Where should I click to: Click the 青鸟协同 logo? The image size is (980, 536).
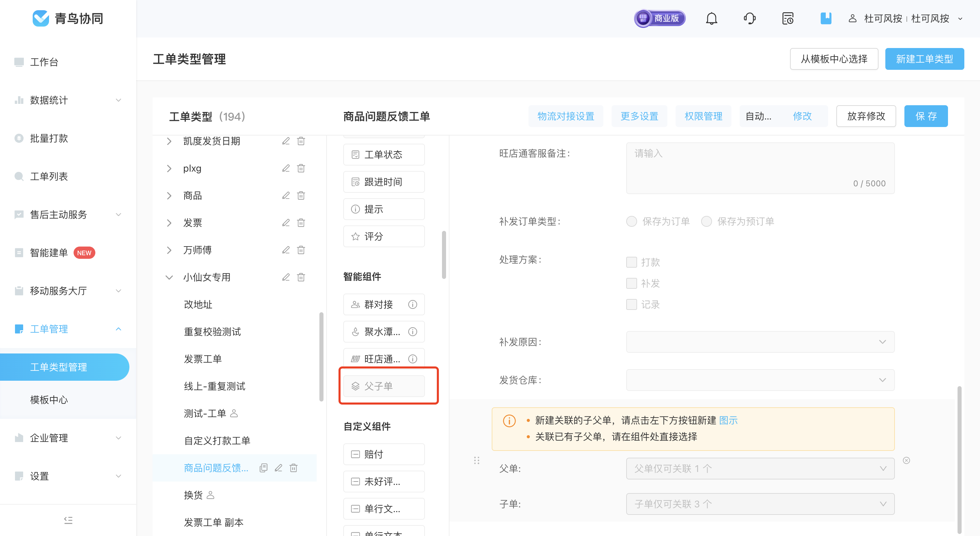(x=68, y=18)
